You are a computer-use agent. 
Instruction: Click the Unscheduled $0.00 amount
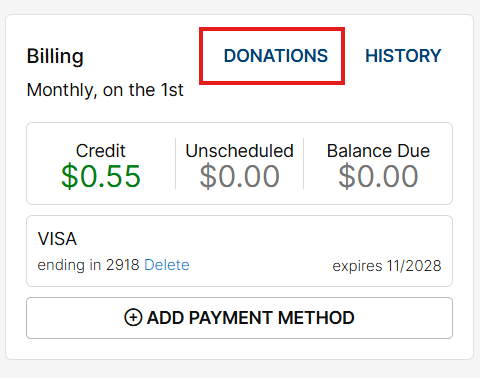coord(239,176)
